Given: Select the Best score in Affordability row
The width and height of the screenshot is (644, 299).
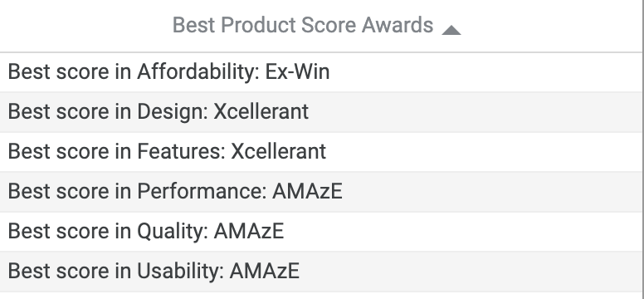Looking at the screenshot, I should [x=321, y=72].
